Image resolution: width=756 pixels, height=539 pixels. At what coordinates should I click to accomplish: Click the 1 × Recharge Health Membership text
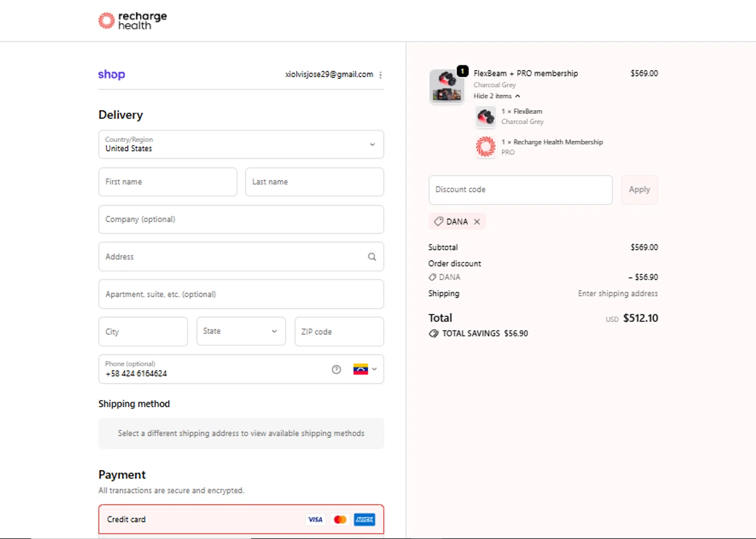coord(552,142)
